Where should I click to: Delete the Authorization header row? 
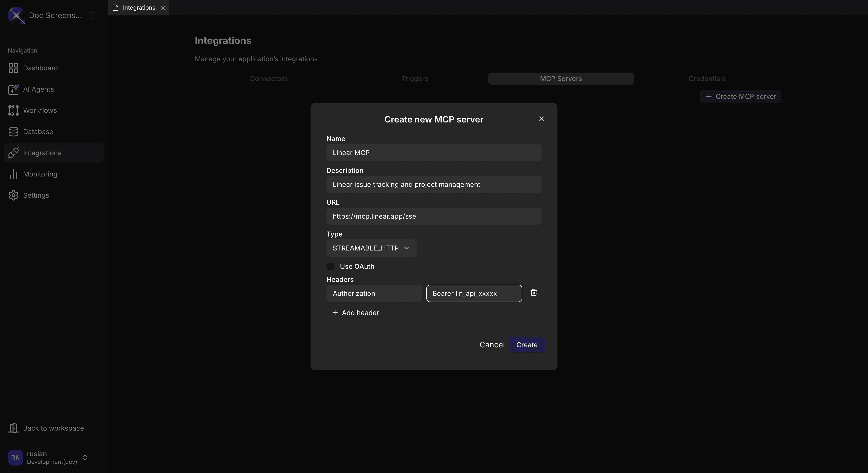533,292
